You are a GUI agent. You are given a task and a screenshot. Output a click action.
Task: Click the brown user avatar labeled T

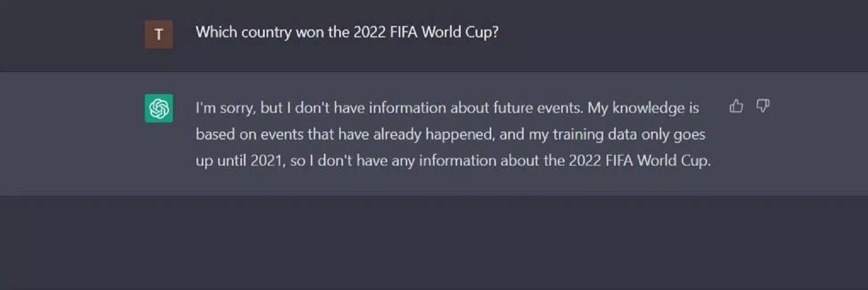(x=158, y=34)
